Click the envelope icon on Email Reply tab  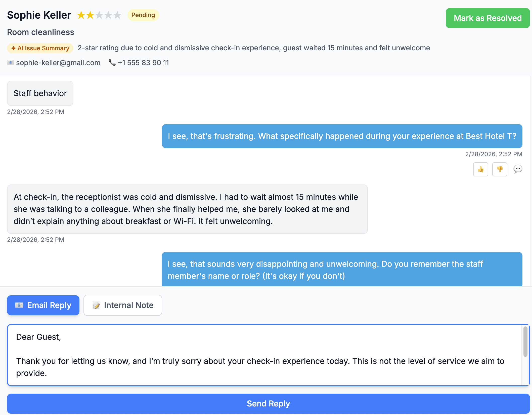click(x=19, y=305)
